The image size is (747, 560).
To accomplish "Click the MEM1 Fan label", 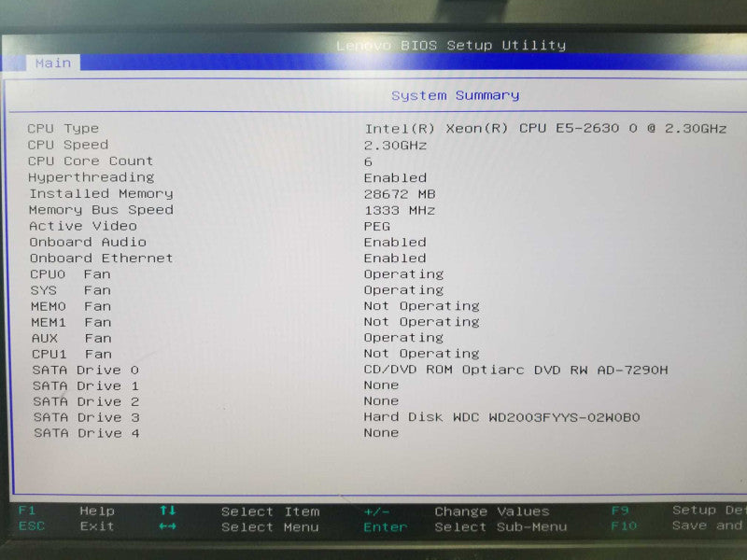I will pyautogui.click(x=72, y=322).
